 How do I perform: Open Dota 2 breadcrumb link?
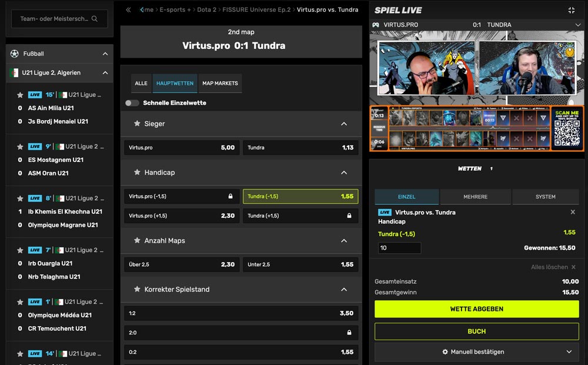pyautogui.click(x=206, y=10)
